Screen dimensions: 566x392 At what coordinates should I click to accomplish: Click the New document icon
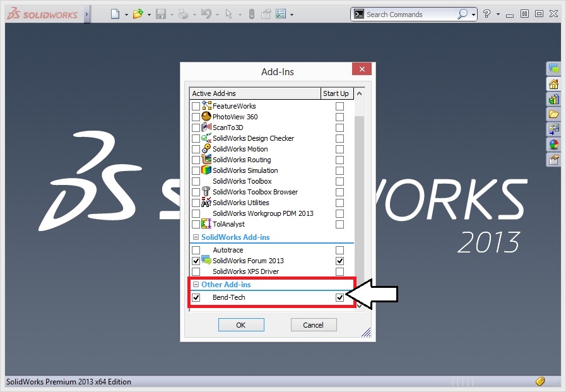pyautogui.click(x=115, y=14)
